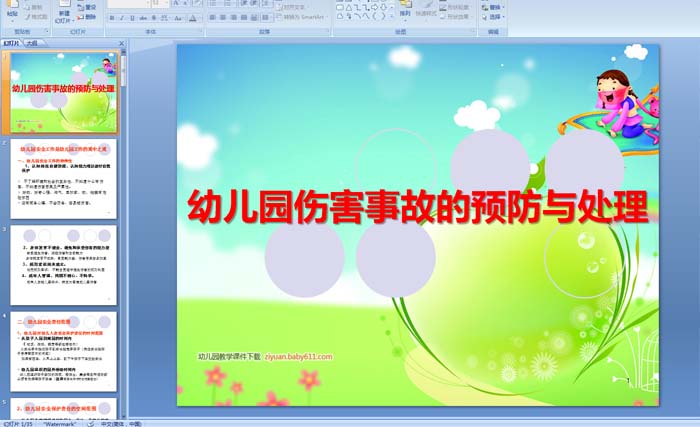This screenshot has height=427, width=700.
Task: Pick the elbow arrow connector shape
Action: 366,8
